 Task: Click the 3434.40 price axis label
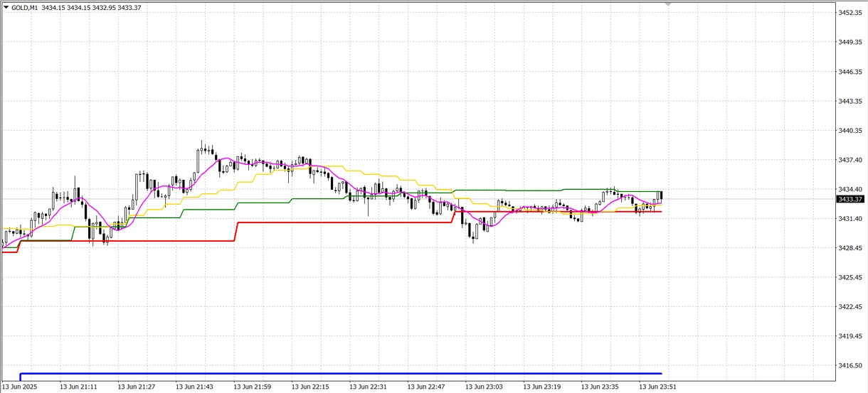coord(850,189)
